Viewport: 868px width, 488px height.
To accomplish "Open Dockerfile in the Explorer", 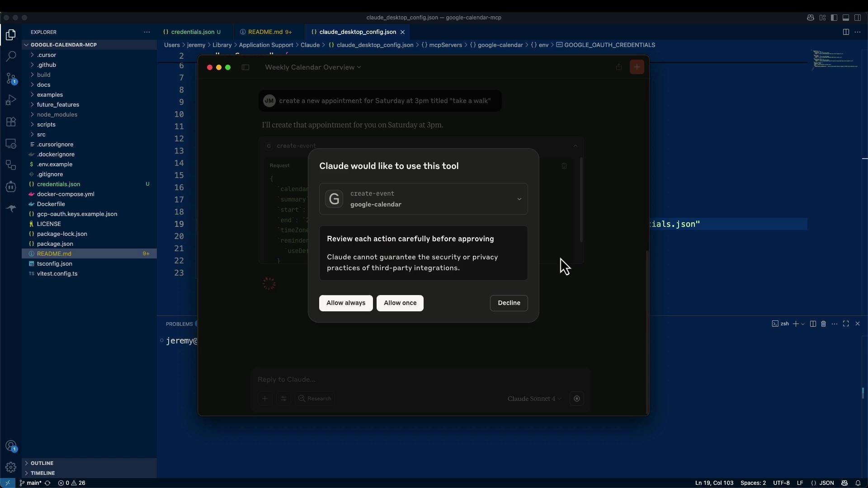I will click(x=89, y=204).
